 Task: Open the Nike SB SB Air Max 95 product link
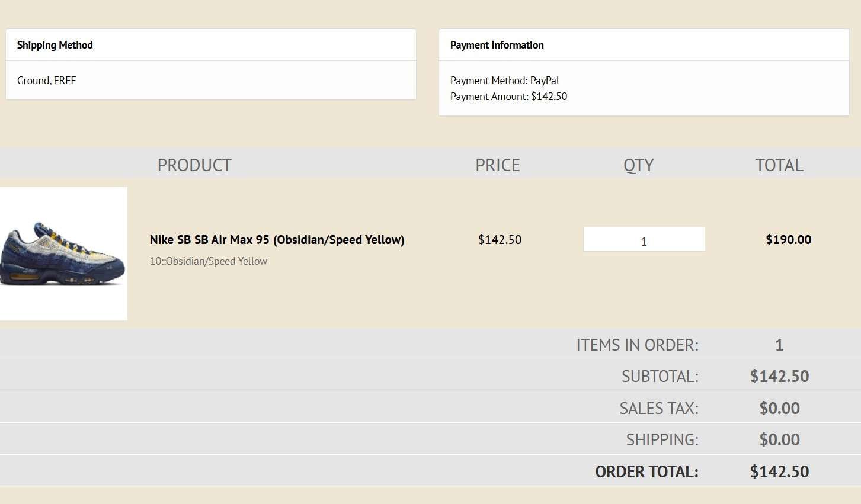click(x=277, y=240)
